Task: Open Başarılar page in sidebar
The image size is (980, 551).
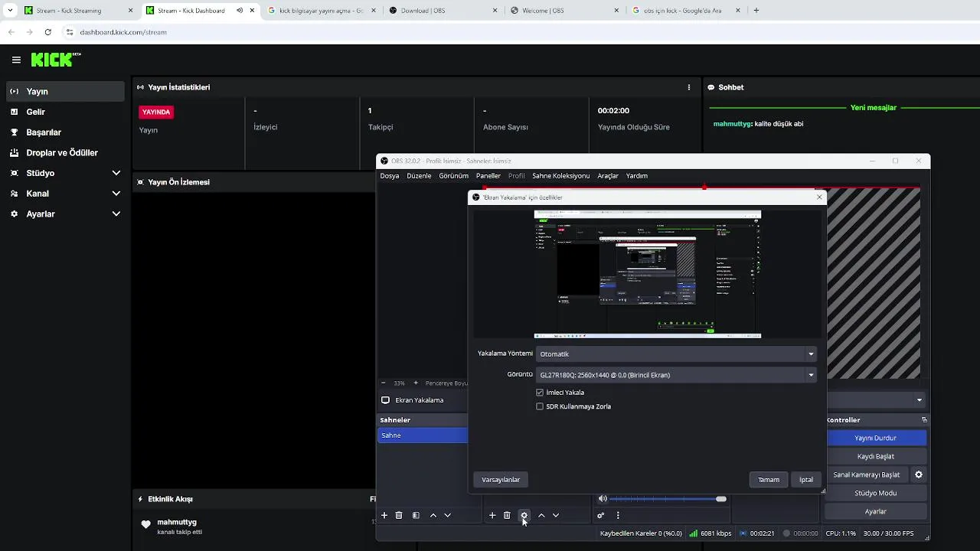Action: [65, 132]
